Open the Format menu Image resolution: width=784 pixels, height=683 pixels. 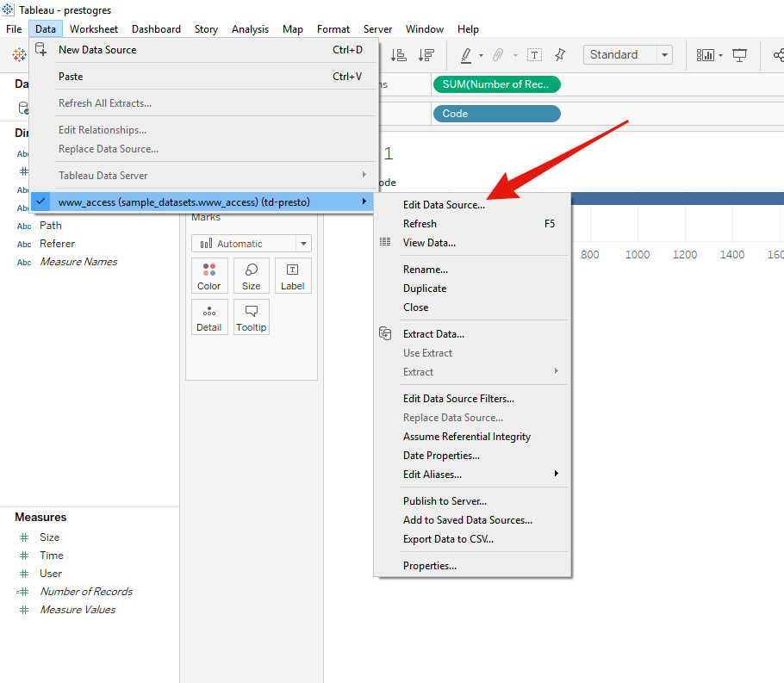[x=333, y=29]
